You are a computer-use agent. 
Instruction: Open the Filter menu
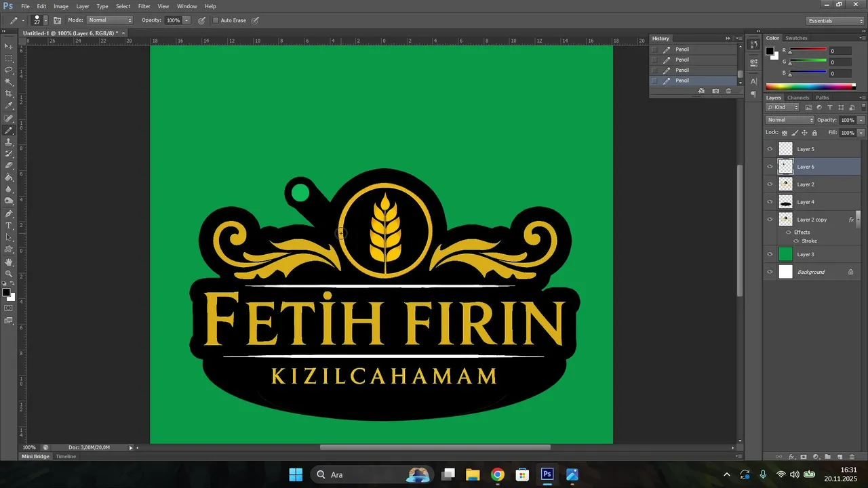click(x=144, y=6)
